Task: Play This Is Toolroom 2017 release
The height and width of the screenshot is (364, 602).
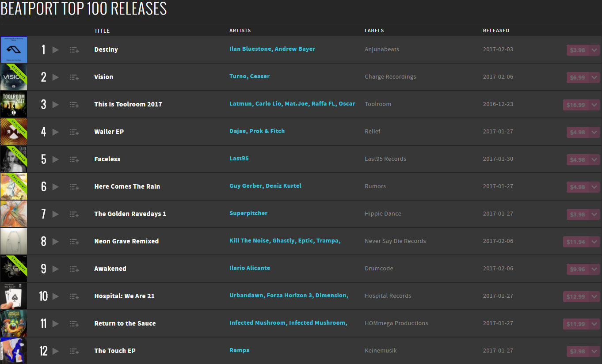Action: point(55,105)
